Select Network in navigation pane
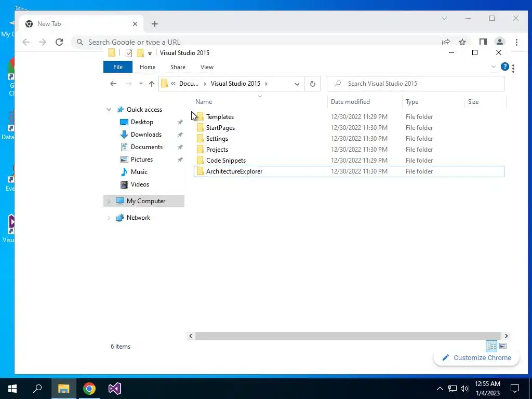532x399 pixels. (x=138, y=218)
